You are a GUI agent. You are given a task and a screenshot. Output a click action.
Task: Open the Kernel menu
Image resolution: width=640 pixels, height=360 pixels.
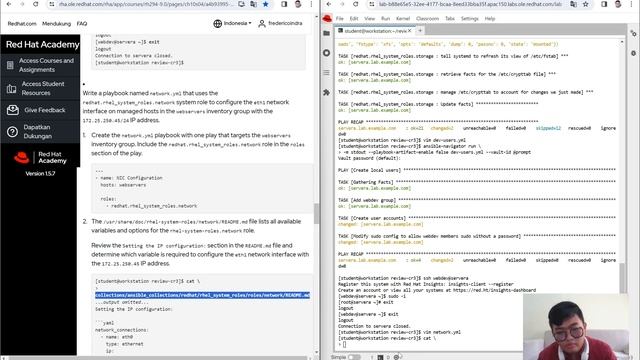403,19
